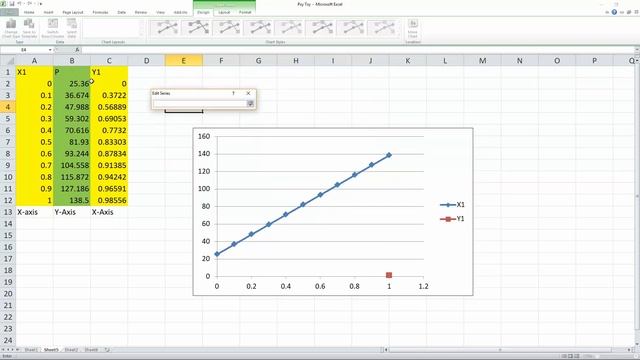This screenshot has height=360, width=640.
Task: Click cell containing 0.98556
Action: [x=109, y=200]
